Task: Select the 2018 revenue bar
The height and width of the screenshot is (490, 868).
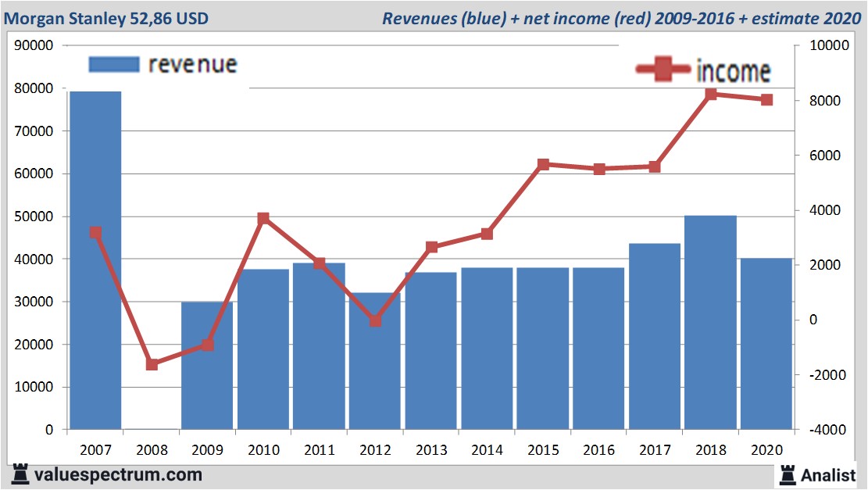Action: click(x=710, y=322)
